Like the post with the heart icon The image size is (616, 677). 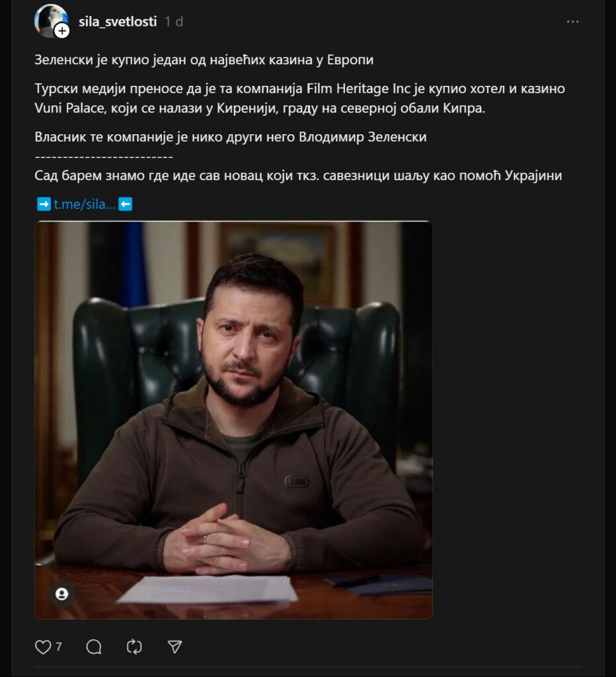coord(43,647)
